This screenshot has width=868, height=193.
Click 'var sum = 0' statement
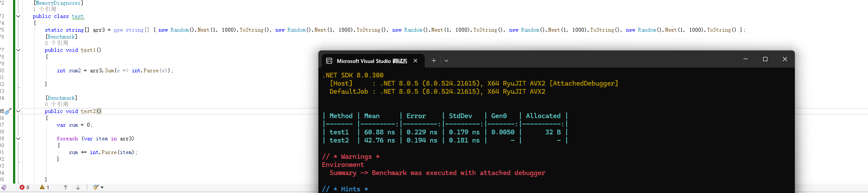[74, 125]
